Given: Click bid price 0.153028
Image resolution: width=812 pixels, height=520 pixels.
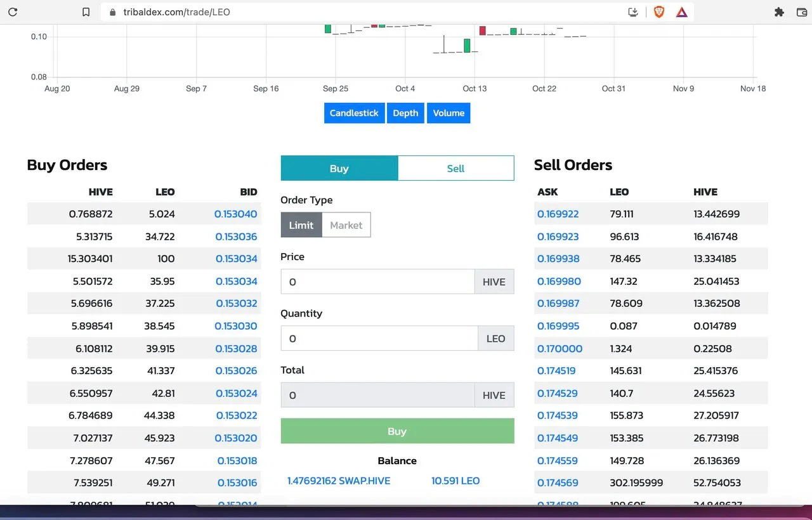Looking at the screenshot, I should 236,348.
